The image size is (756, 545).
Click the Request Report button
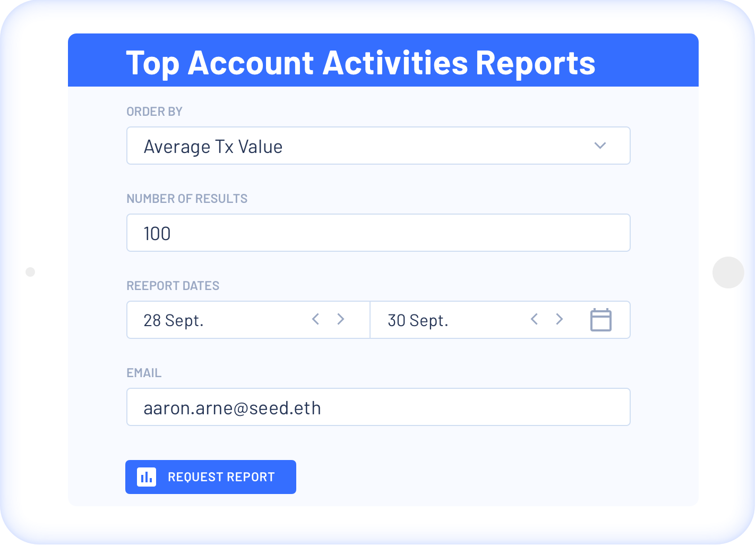[x=210, y=476]
